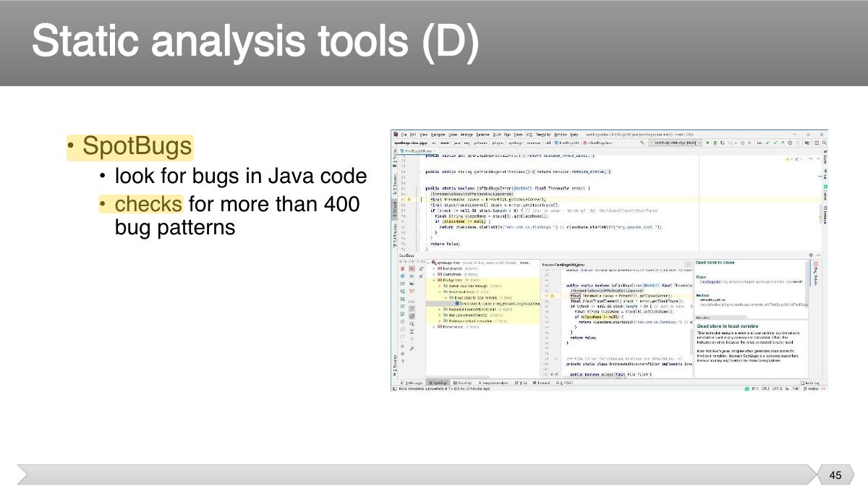Open the TODO bottom tab
Image resolution: width=868 pixels, height=489 pixels.
click(564, 383)
